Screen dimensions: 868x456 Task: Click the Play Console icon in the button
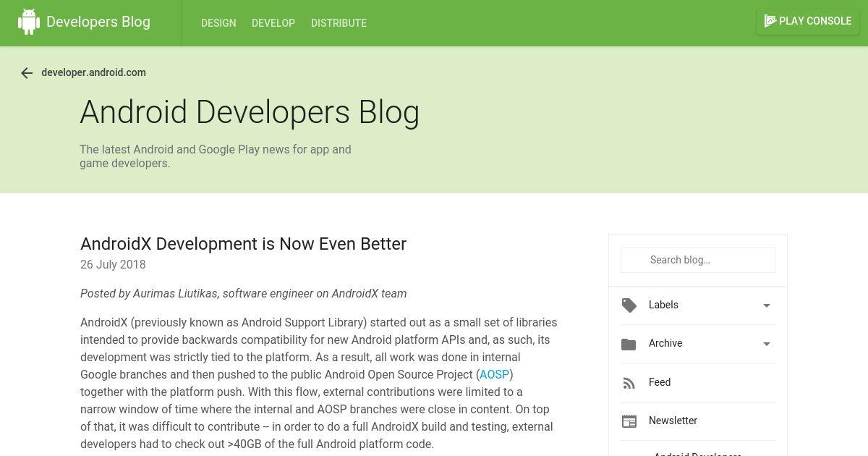(770, 21)
